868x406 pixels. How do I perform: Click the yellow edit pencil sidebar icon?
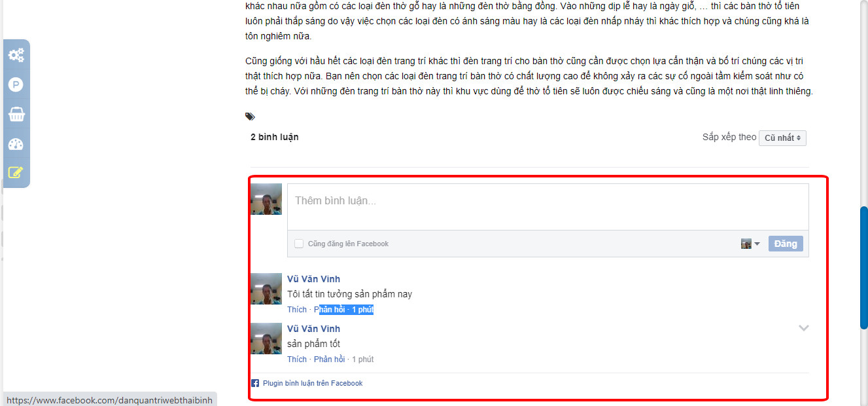pyautogui.click(x=16, y=173)
